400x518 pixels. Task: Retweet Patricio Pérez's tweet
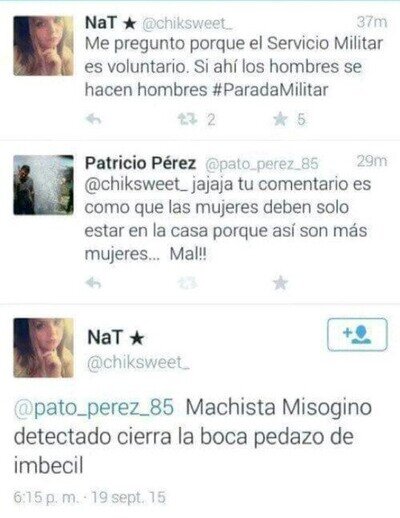[187, 283]
